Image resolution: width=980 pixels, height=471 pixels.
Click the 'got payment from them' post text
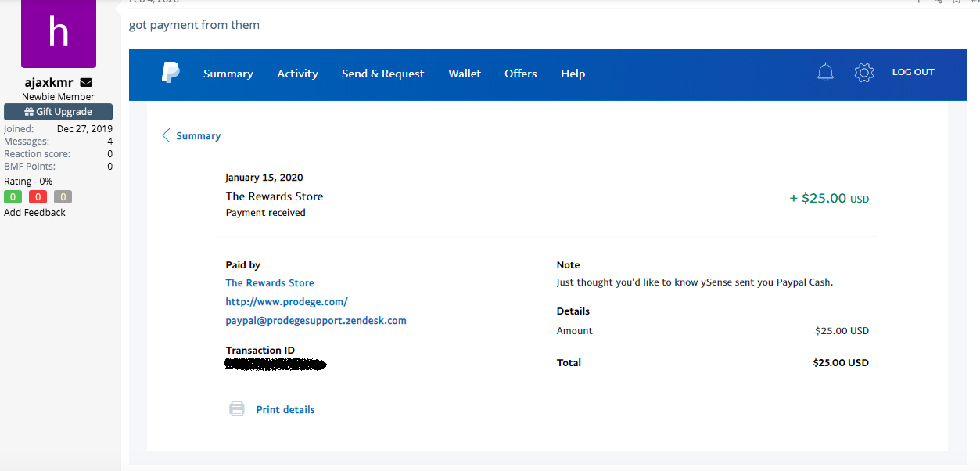coord(194,25)
